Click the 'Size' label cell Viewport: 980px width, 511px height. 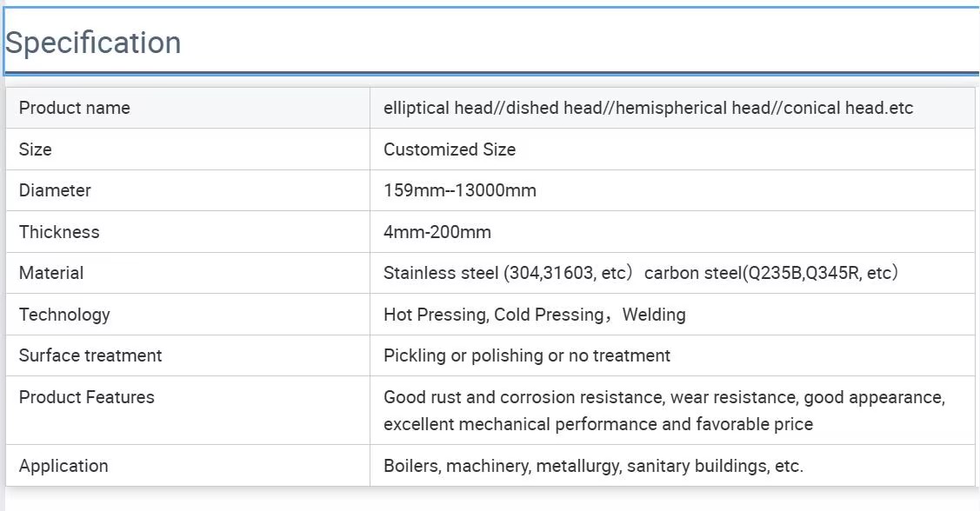click(188, 149)
